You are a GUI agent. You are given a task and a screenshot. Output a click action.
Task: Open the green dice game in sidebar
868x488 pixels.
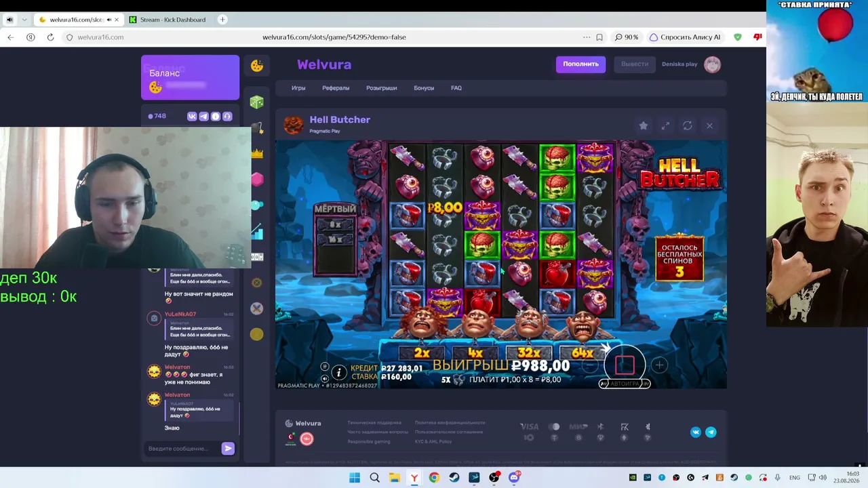click(x=257, y=102)
